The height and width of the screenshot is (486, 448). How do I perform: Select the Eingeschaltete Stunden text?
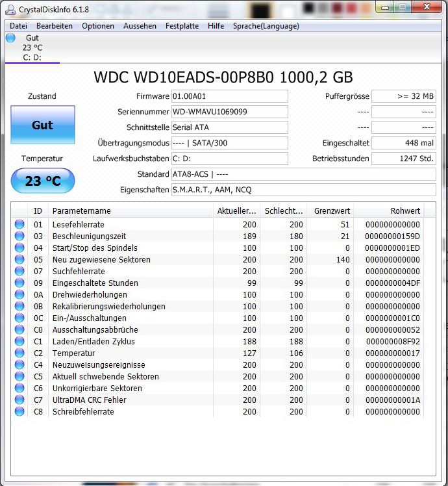[95, 283]
